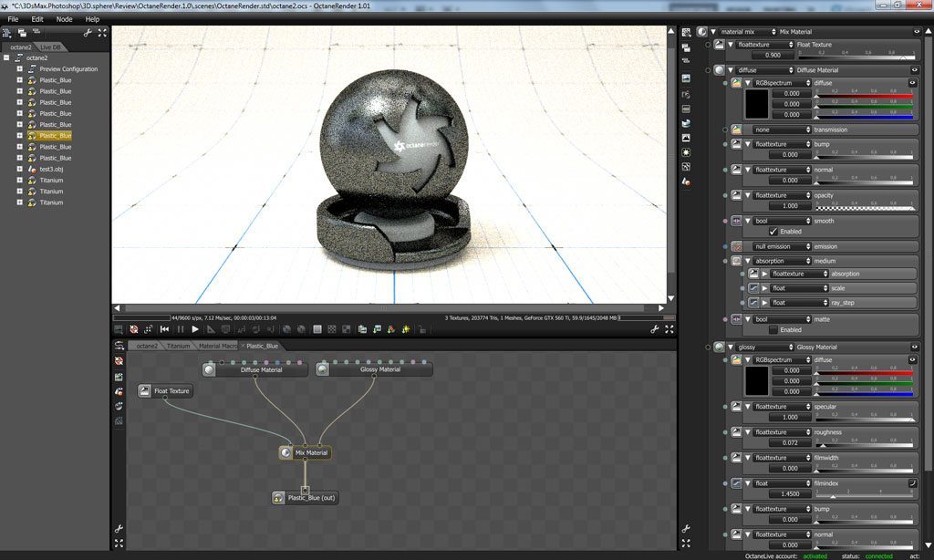Screen dimensions: 934x560
Task: Close the Plastic_Blue graph tab
Action: click(x=243, y=346)
